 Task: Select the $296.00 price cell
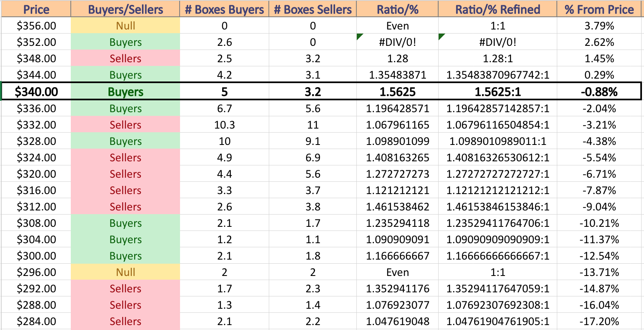pos(36,272)
